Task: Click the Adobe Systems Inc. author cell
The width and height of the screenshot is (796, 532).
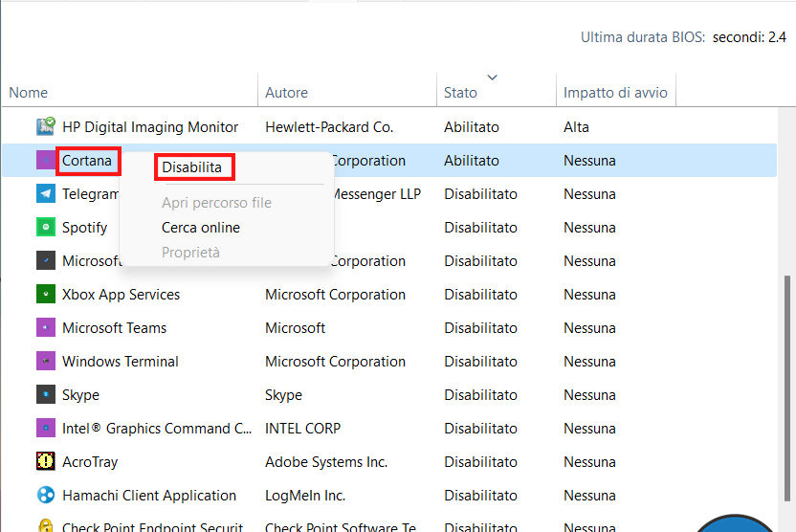Action: (x=326, y=462)
